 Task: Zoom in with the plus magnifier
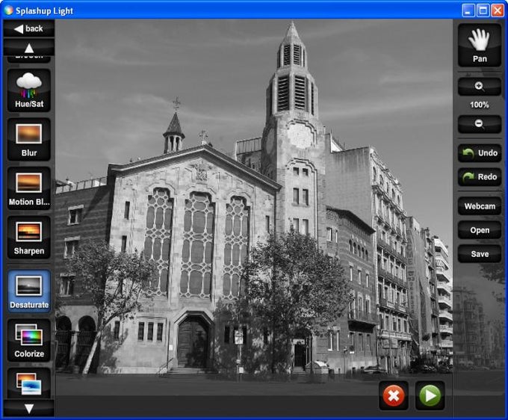(x=480, y=87)
